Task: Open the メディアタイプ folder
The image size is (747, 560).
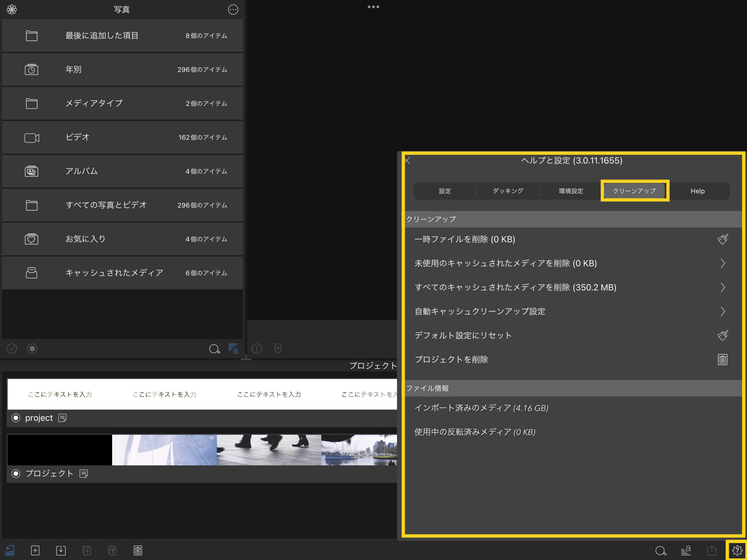Action: tap(123, 103)
